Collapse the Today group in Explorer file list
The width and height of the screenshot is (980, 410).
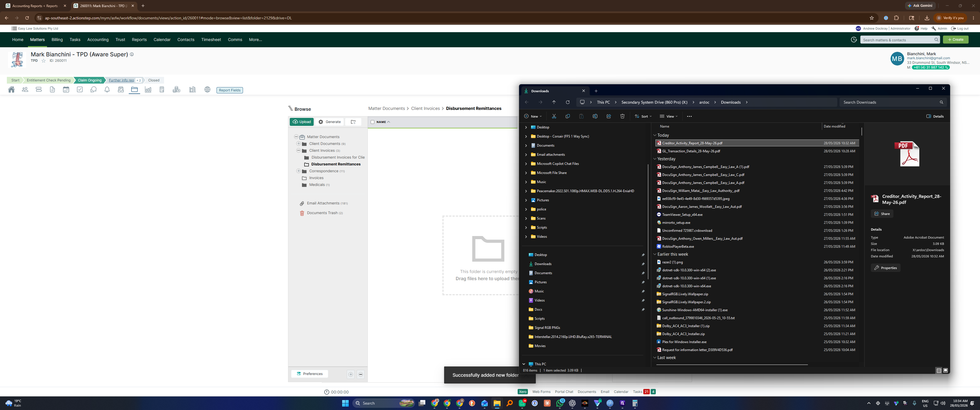click(655, 136)
